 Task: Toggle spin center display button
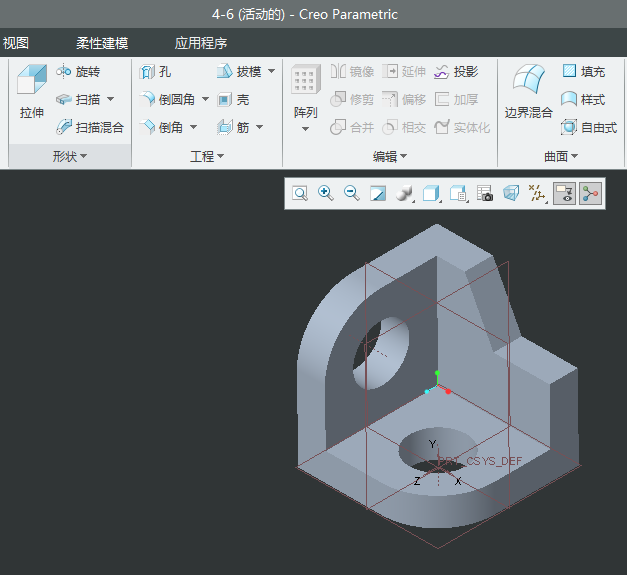coord(590,194)
